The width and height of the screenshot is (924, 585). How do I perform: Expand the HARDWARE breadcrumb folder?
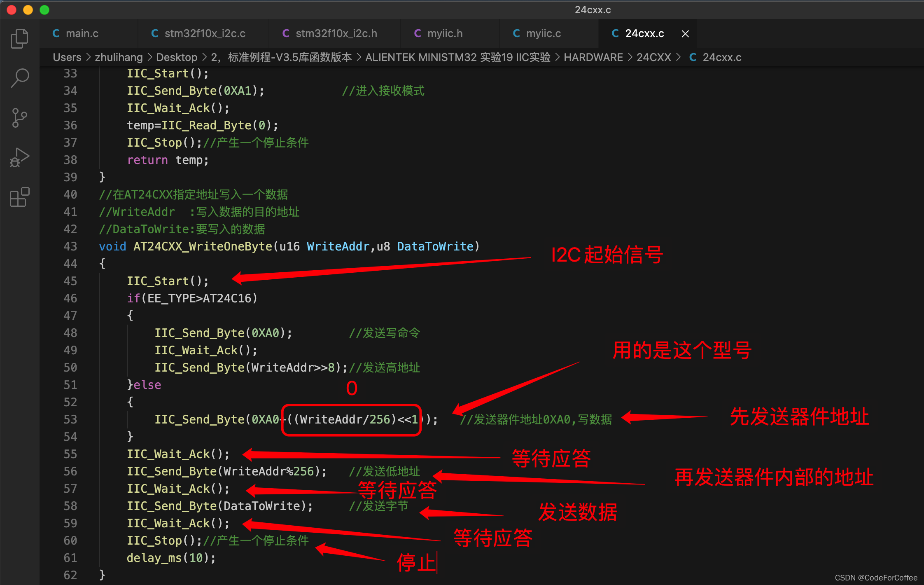pos(593,57)
